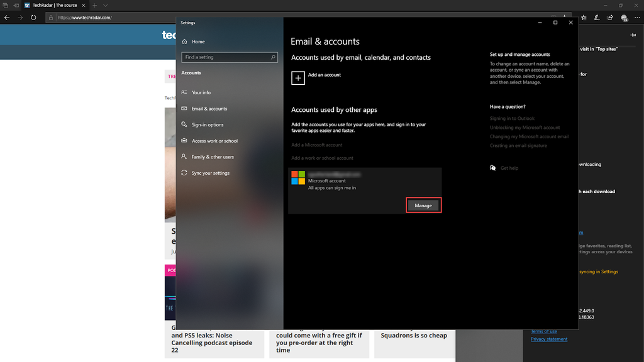Screen dimensions: 644x362
Task: Open the More actions ellipsis menu
Action: [x=637, y=17]
